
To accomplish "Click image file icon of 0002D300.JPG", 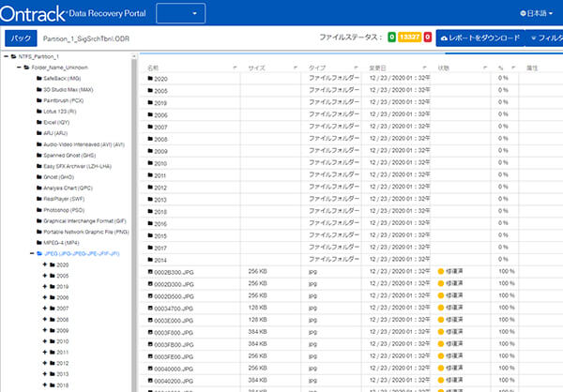I will [x=150, y=283].
